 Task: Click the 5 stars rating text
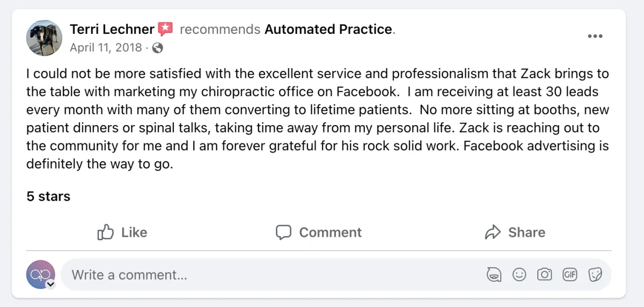pos(48,196)
